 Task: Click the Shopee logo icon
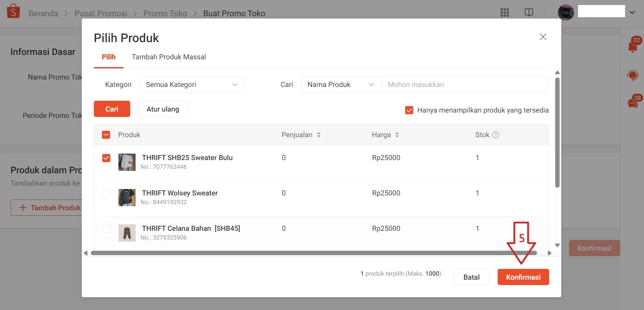click(13, 11)
